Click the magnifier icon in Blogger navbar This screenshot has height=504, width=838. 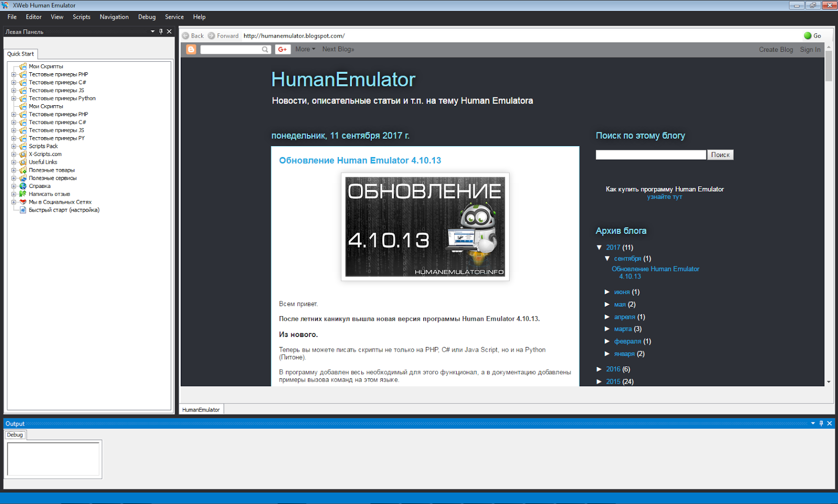[x=266, y=49]
